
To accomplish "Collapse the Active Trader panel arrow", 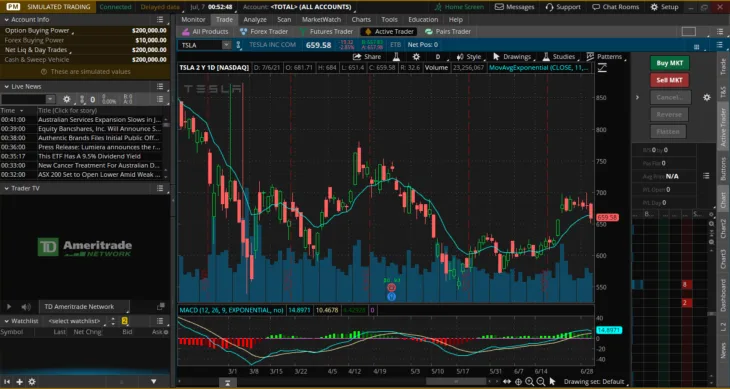I will pos(637,97).
